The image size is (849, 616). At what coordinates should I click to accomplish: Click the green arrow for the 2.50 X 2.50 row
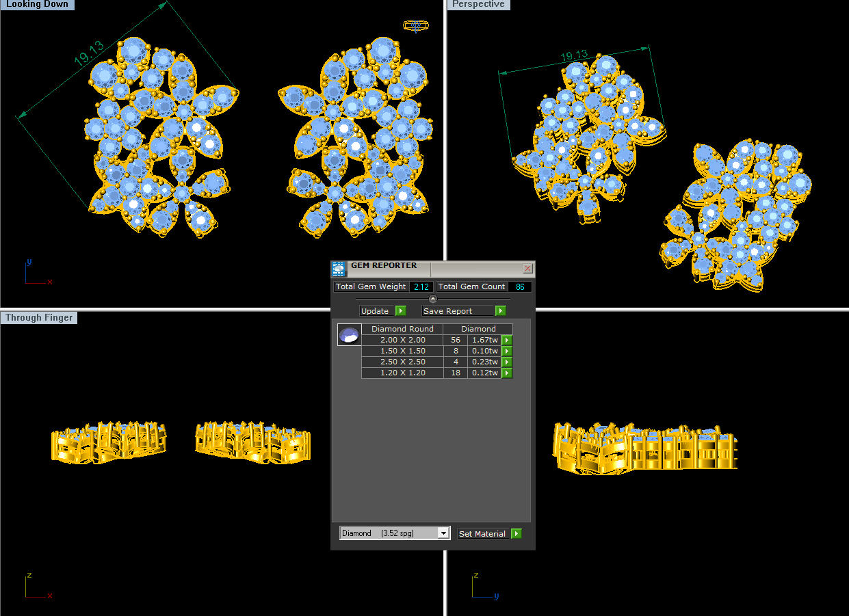pyautogui.click(x=507, y=362)
